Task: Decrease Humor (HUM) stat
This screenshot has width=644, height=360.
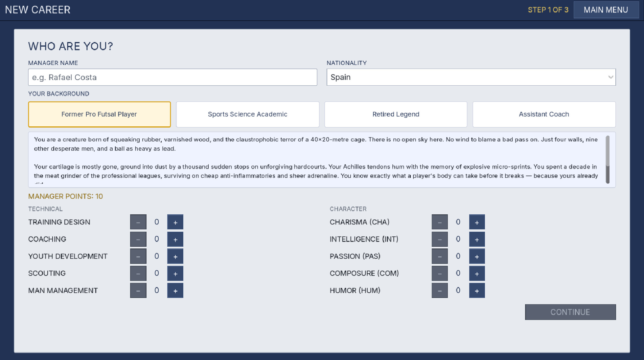Action: click(440, 290)
